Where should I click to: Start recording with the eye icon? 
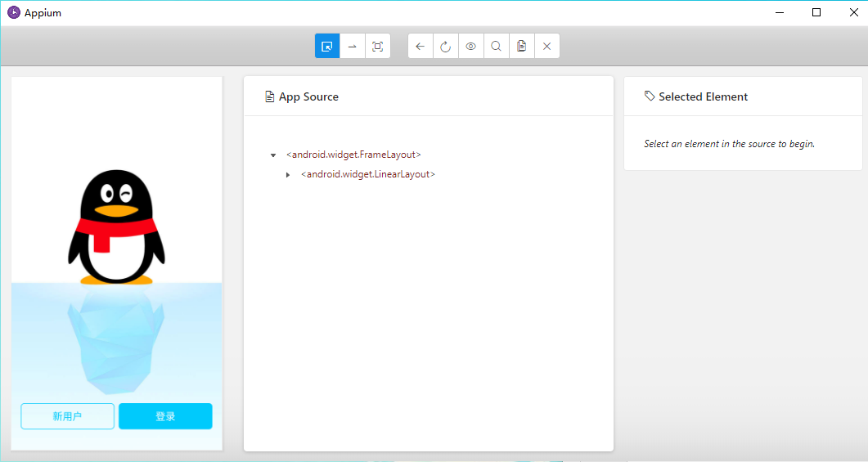(471, 46)
